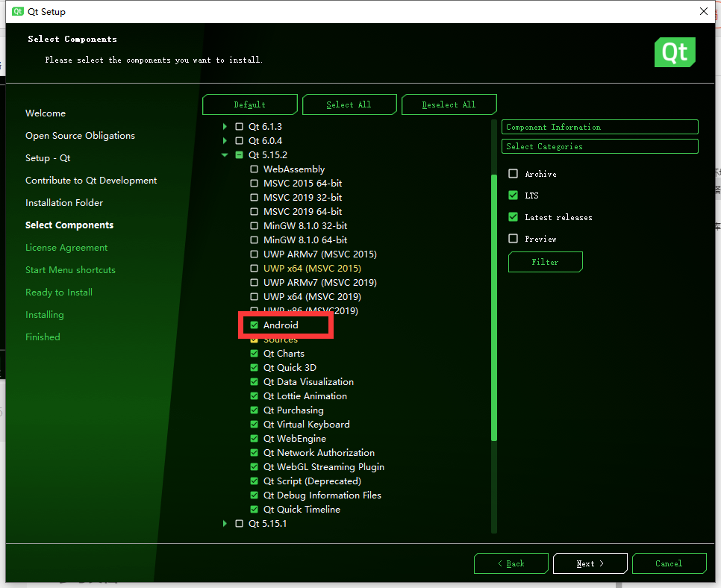Image resolution: width=721 pixels, height=588 pixels.
Task: Open the Component Information tab
Action: pos(599,127)
